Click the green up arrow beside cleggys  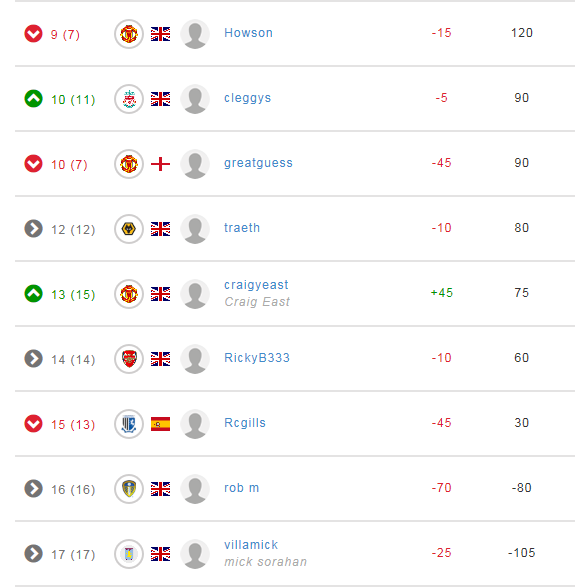pos(33,99)
